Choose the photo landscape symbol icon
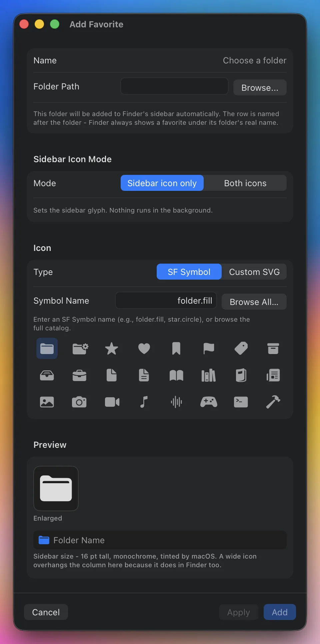The image size is (320, 644). tap(47, 402)
